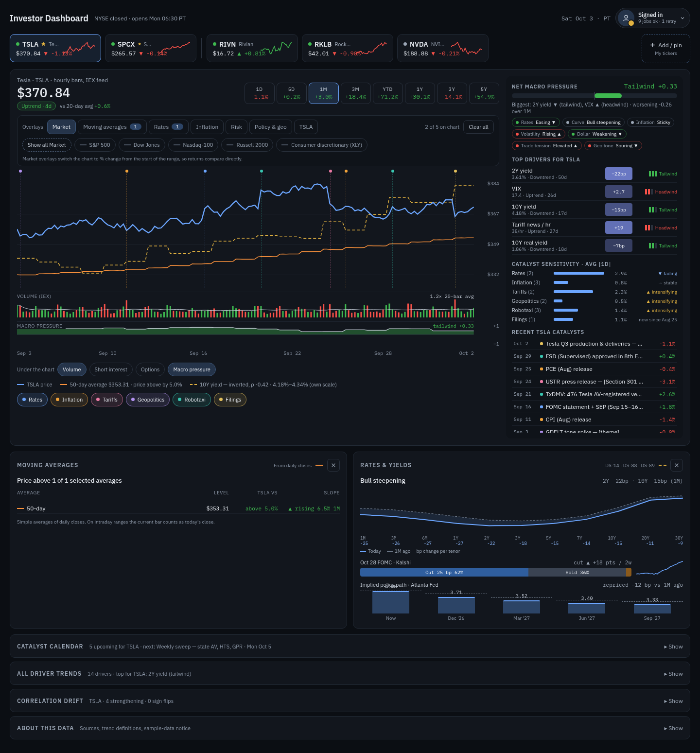The image size is (700, 753).
Task: Click the Tariff news headwind bars icon
Action: pos(649,228)
